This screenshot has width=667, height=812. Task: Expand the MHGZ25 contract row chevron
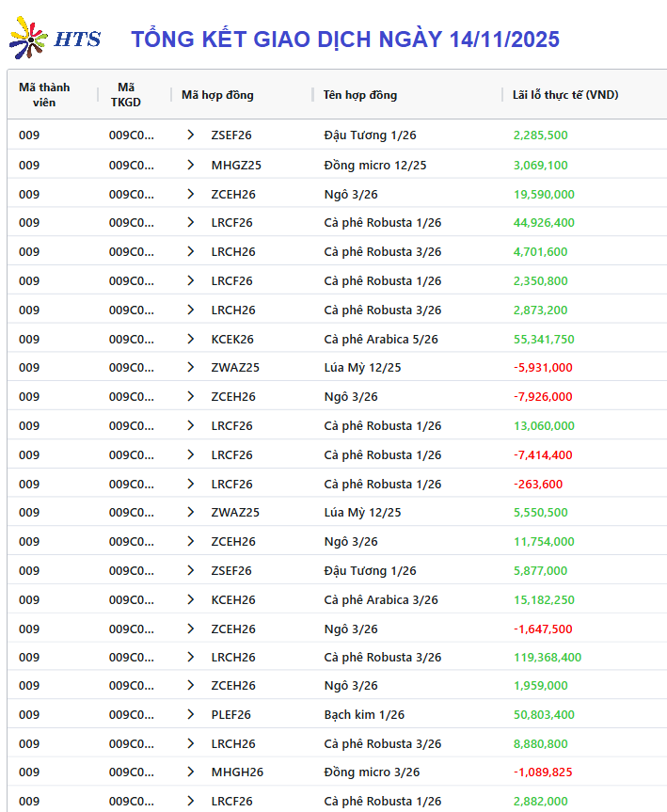point(191,165)
